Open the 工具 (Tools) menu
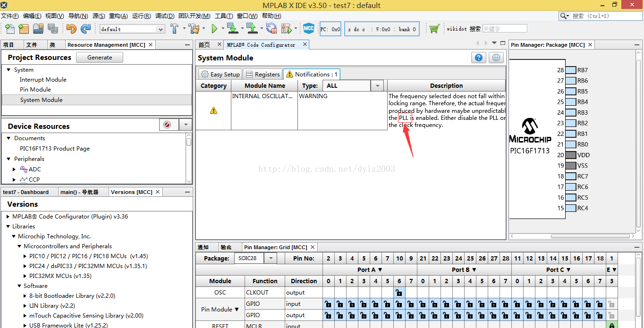This screenshot has height=328, width=644. 223,16
